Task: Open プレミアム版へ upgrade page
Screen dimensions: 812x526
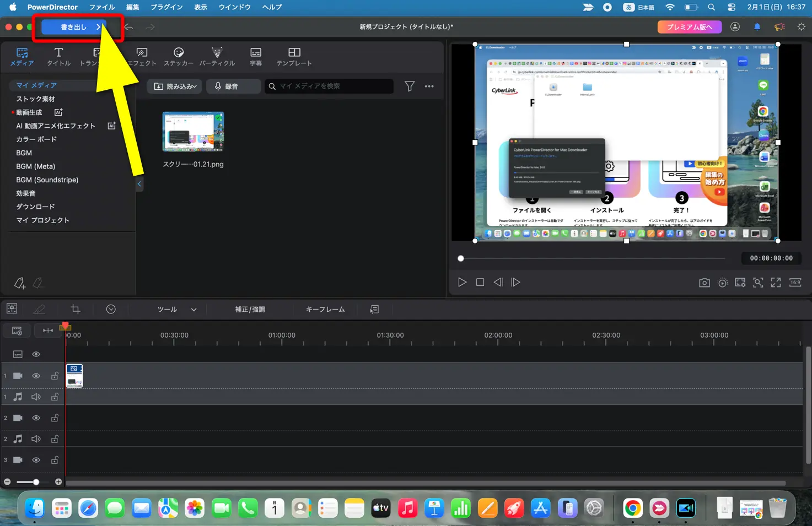Action: 689,26
